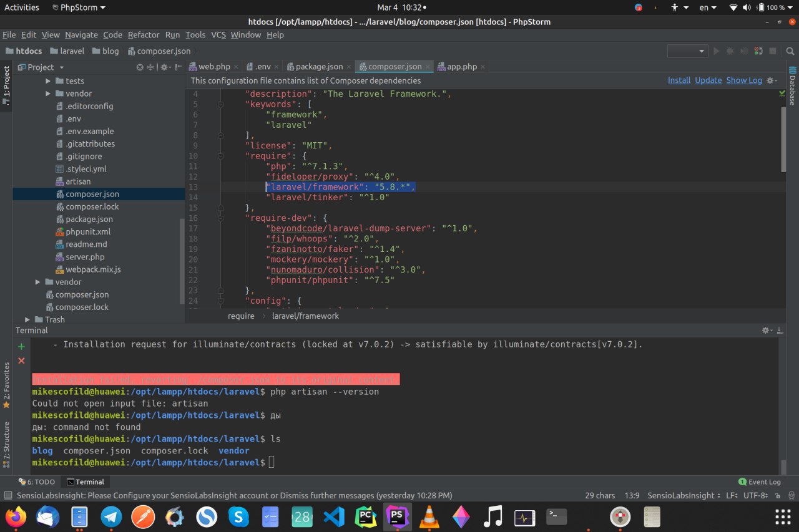Viewport: 799px width, 532px height.
Task: Open the Terminal panel gear settings
Action: tap(767, 331)
